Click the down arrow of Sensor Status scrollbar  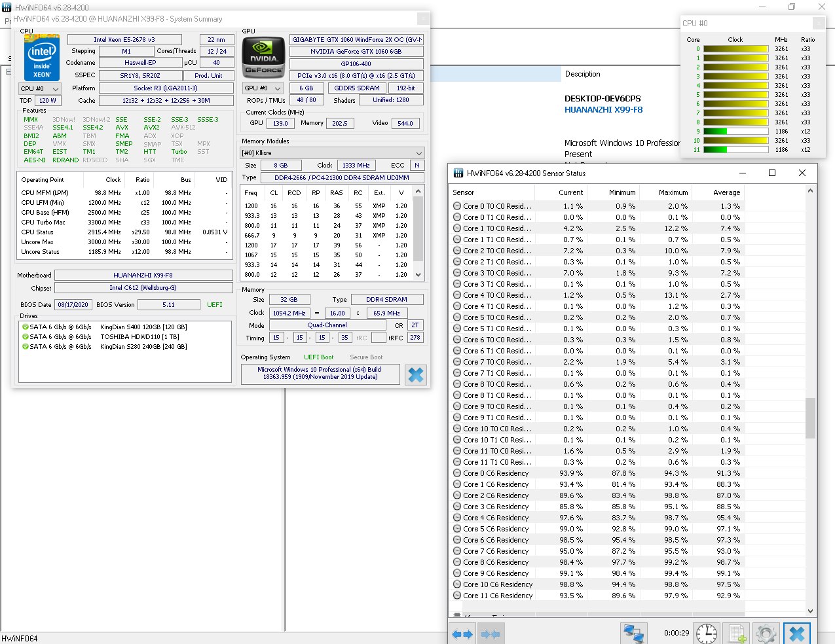[810, 611]
